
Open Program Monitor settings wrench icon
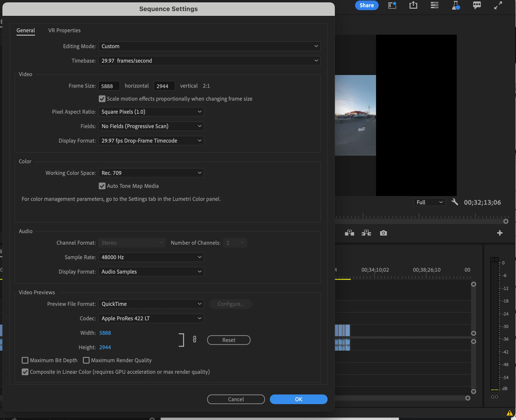pyautogui.click(x=455, y=202)
